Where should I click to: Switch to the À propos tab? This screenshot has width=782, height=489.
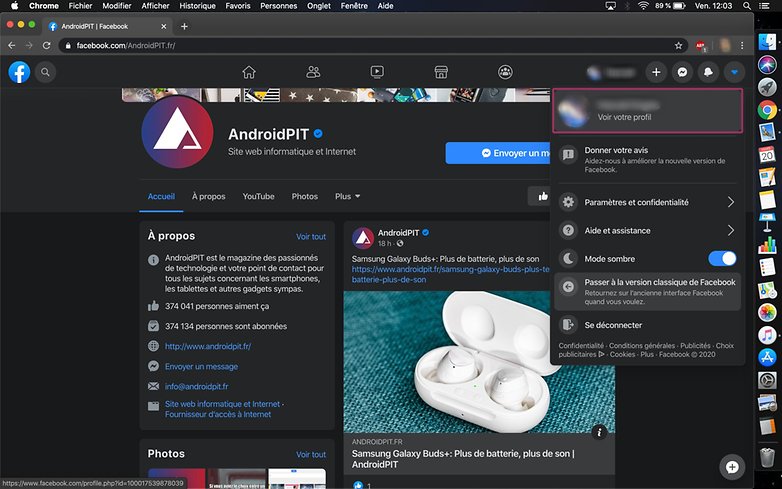(208, 196)
